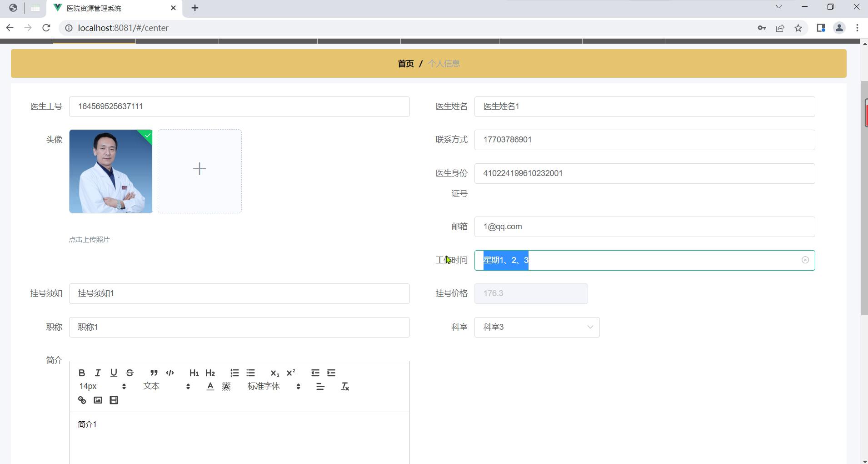
Task: Go to 首页 in the breadcrumb
Action: pos(405,64)
